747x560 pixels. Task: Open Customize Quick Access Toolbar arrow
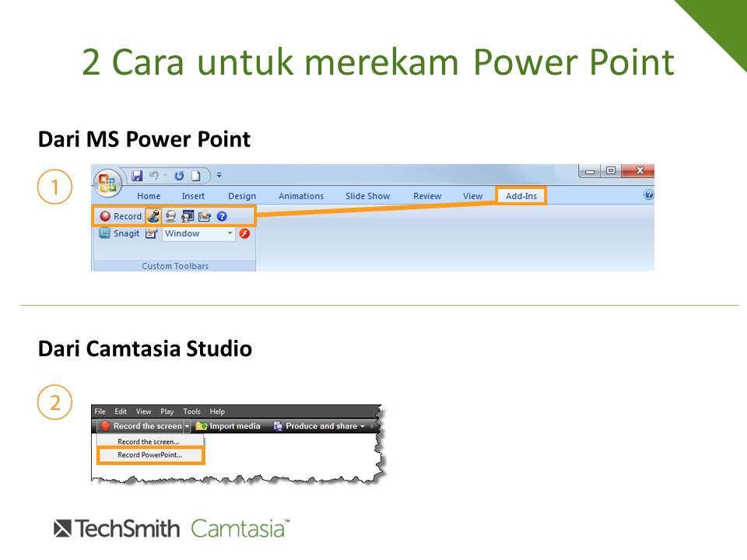pos(219,175)
